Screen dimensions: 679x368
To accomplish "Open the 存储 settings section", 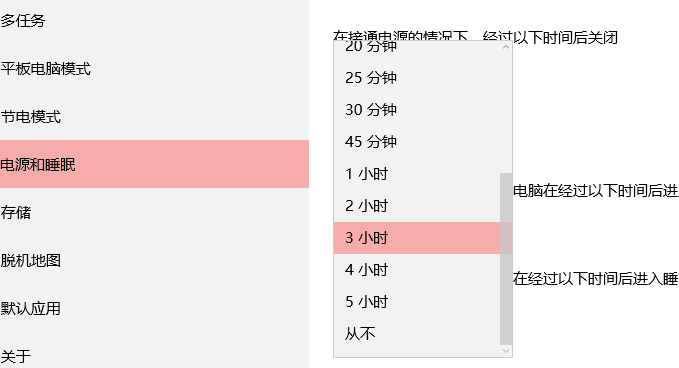I will (x=154, y=212).
